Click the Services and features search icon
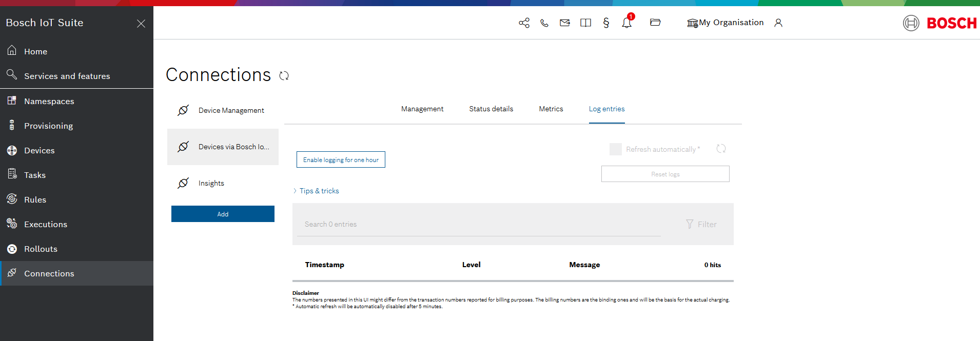The image size is (980, 341). (x=12, y=75)
